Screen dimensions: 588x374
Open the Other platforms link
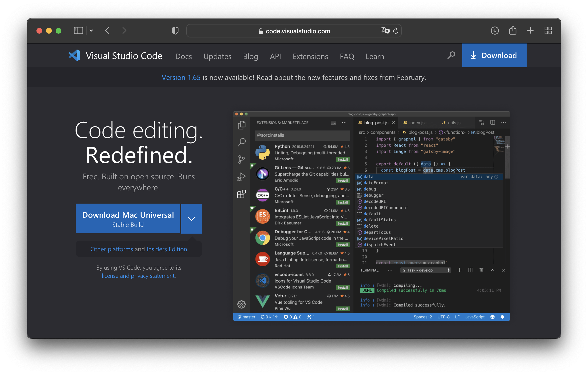112,249
